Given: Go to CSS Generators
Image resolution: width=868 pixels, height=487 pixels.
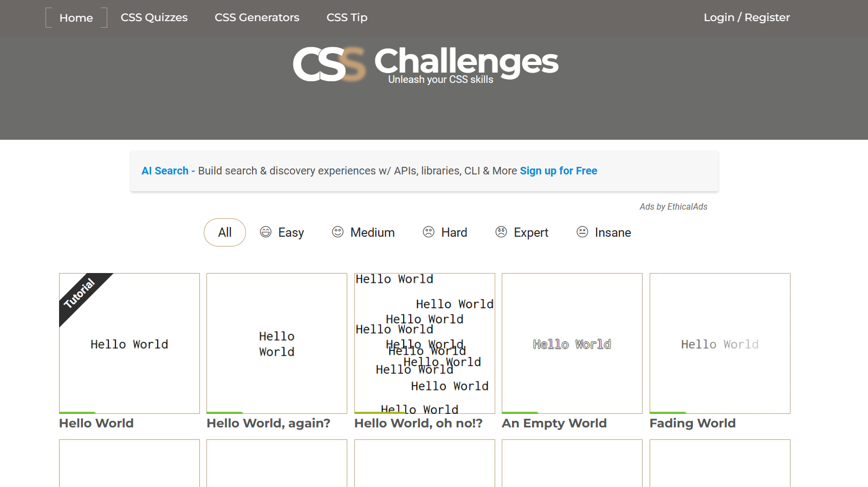Looking at the screenshot, I should 257,18.
